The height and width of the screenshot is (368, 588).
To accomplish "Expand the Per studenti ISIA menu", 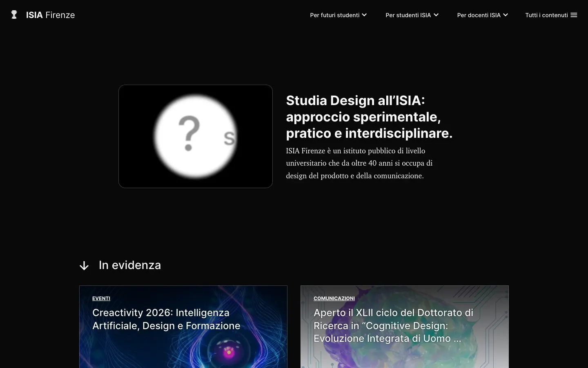I will (x=412, y=15).
